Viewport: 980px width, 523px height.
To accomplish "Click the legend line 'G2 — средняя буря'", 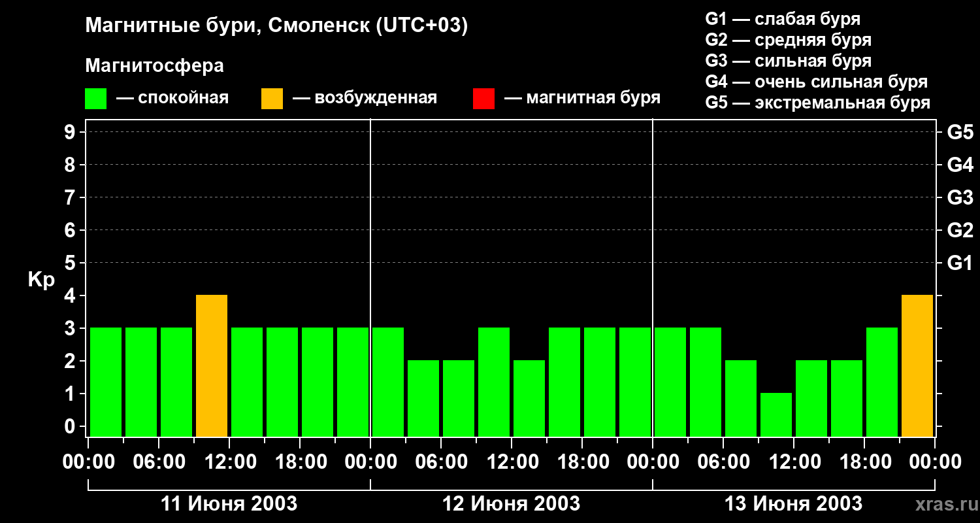I will tap(789, 40).
